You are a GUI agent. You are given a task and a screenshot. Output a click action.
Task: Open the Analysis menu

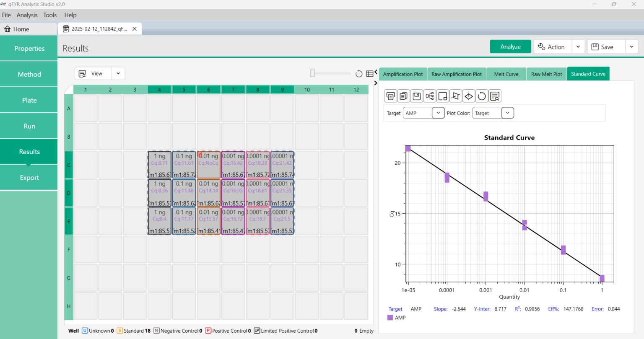27,15
